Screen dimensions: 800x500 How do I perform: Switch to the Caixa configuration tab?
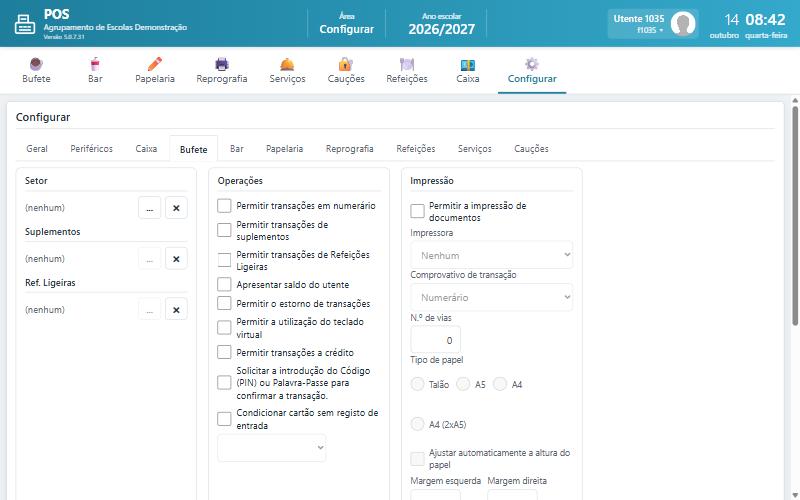146,148
